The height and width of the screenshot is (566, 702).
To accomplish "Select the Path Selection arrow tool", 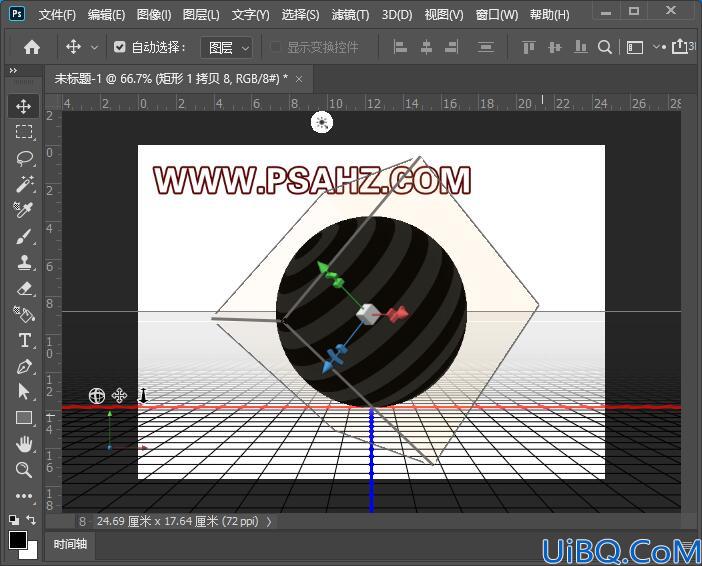I will click(x=23, y=391).
